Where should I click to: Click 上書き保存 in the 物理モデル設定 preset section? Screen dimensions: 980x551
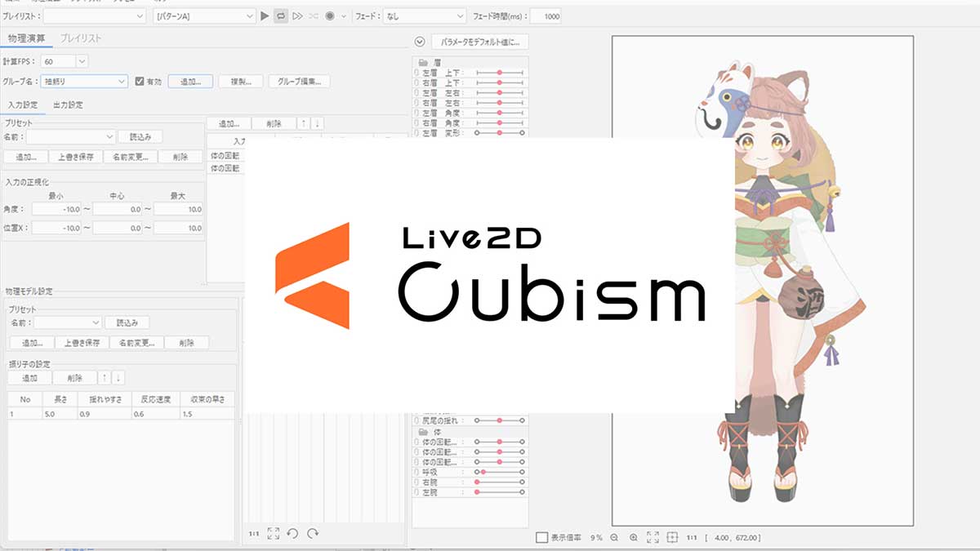tap(82, 343)
